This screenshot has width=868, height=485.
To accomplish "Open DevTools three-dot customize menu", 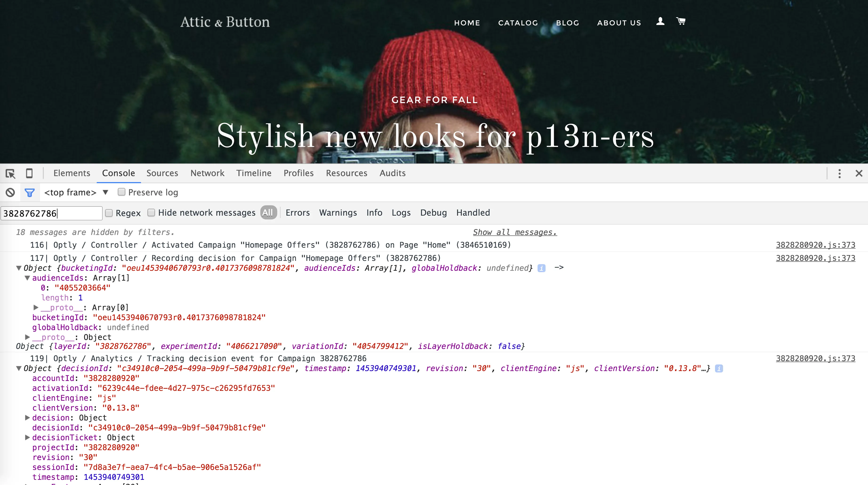I will (x=839, y=174).
